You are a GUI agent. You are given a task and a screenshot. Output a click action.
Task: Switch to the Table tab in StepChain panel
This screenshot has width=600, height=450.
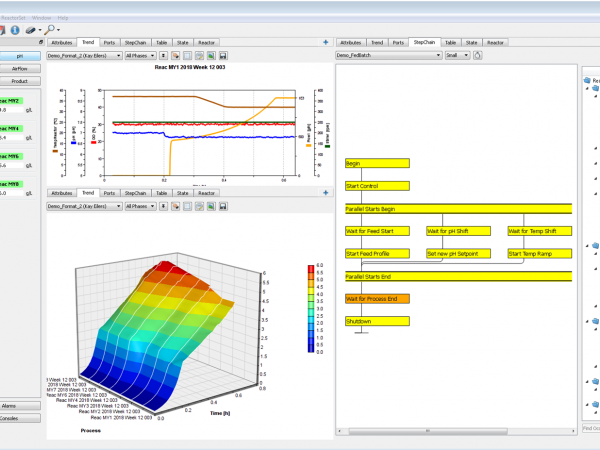click(450, 42)
